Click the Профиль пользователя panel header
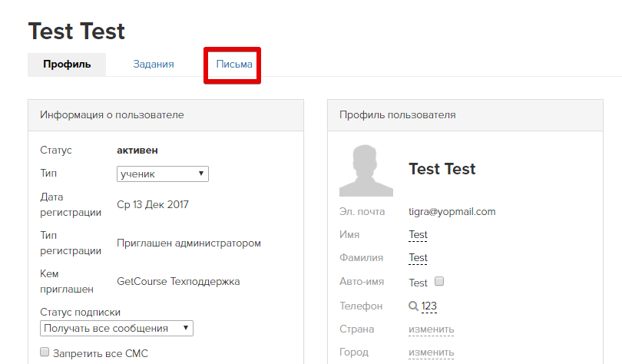The image size is (622, 364). click(x=465, y=115)
